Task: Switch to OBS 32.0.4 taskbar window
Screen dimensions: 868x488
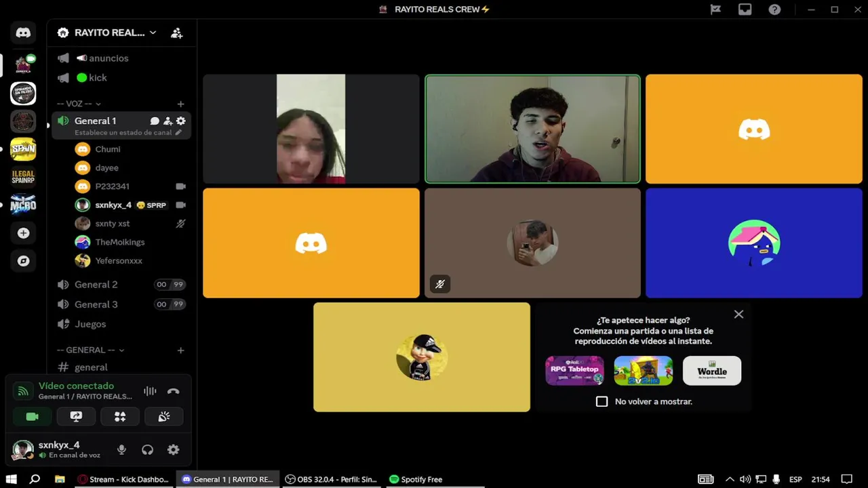Action: (332, 479)
